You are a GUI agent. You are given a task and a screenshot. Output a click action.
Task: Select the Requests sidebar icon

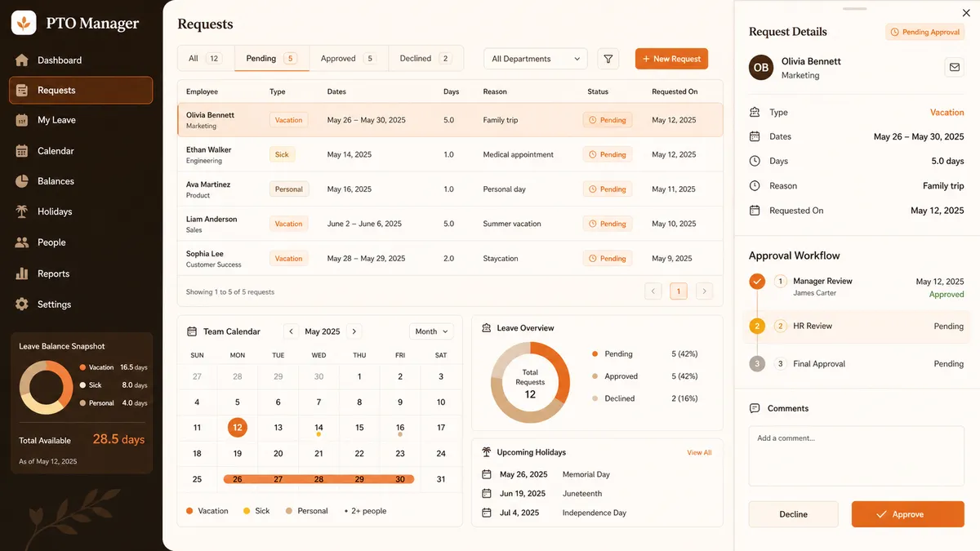22,91
